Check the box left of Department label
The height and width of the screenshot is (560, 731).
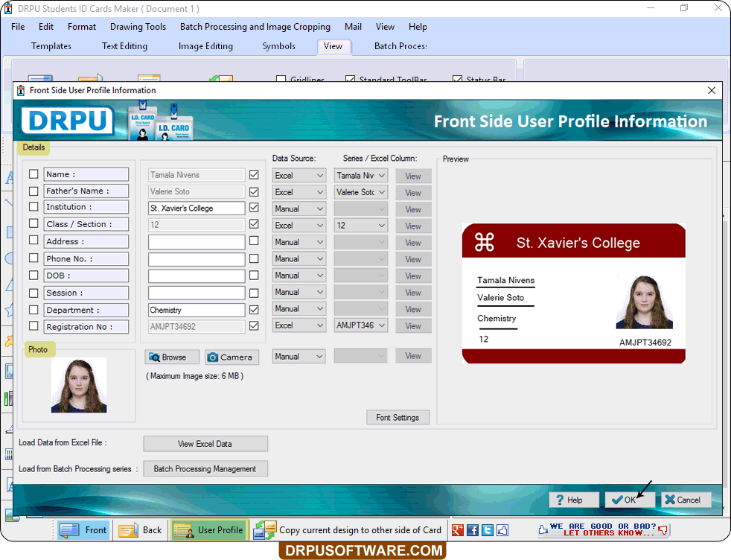tap(33, 310)
